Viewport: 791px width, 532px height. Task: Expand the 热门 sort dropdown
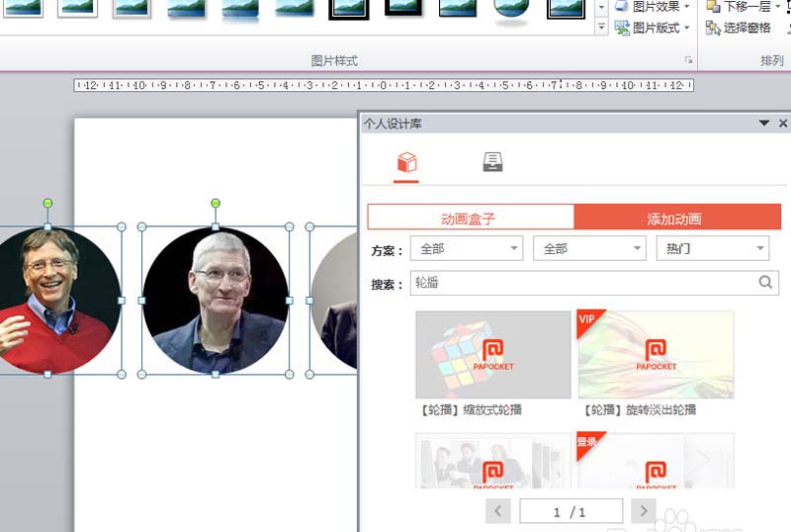[713, 248]
